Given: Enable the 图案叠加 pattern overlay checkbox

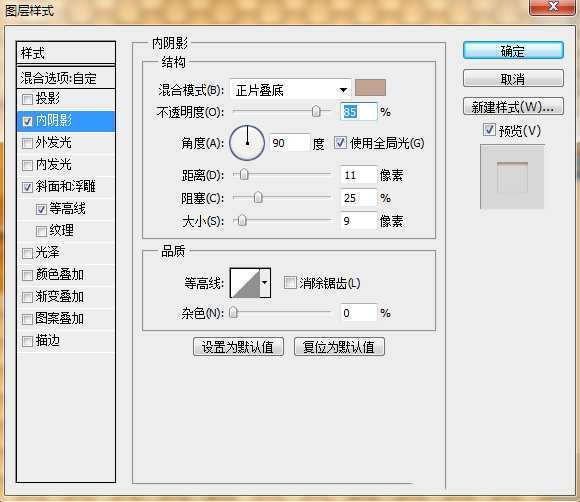Looking at the screenshot, I should pos(27,319).
